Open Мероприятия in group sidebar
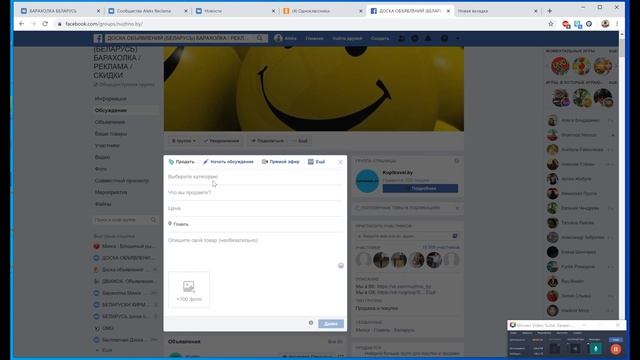 click(111, 192)
